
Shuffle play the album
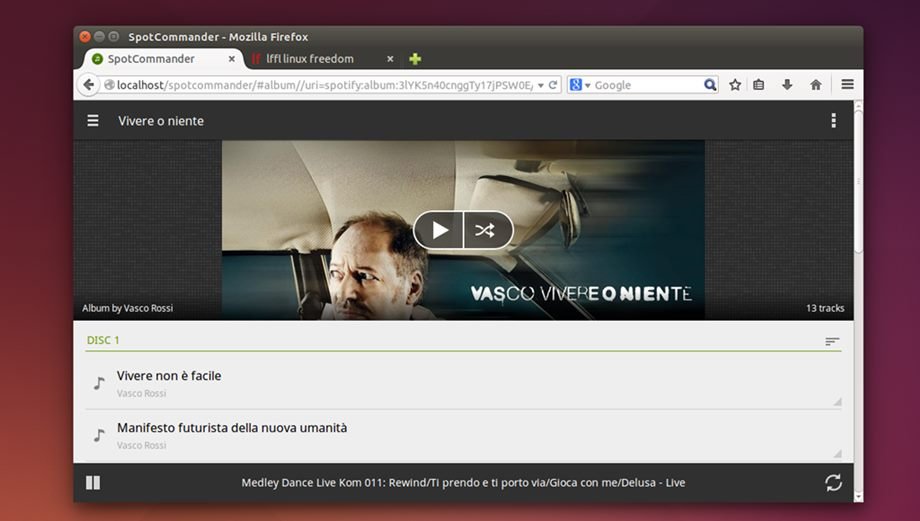(486, 230)
